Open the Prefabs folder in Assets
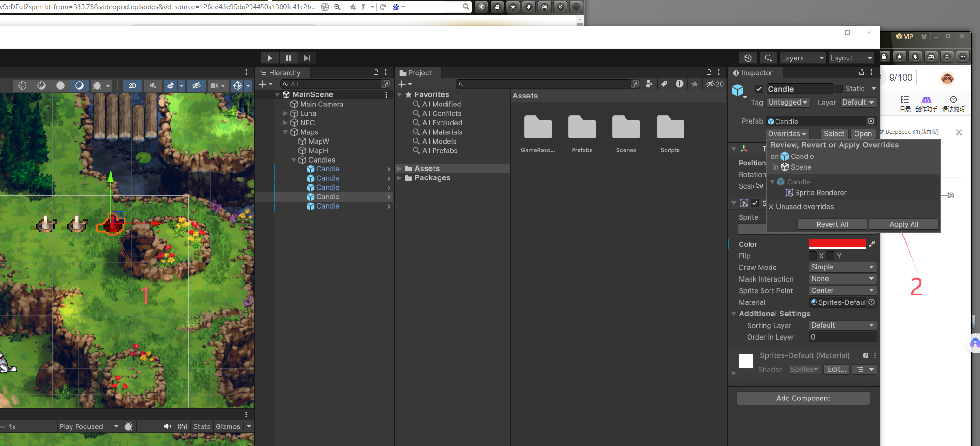 click(x=582, y=133)
